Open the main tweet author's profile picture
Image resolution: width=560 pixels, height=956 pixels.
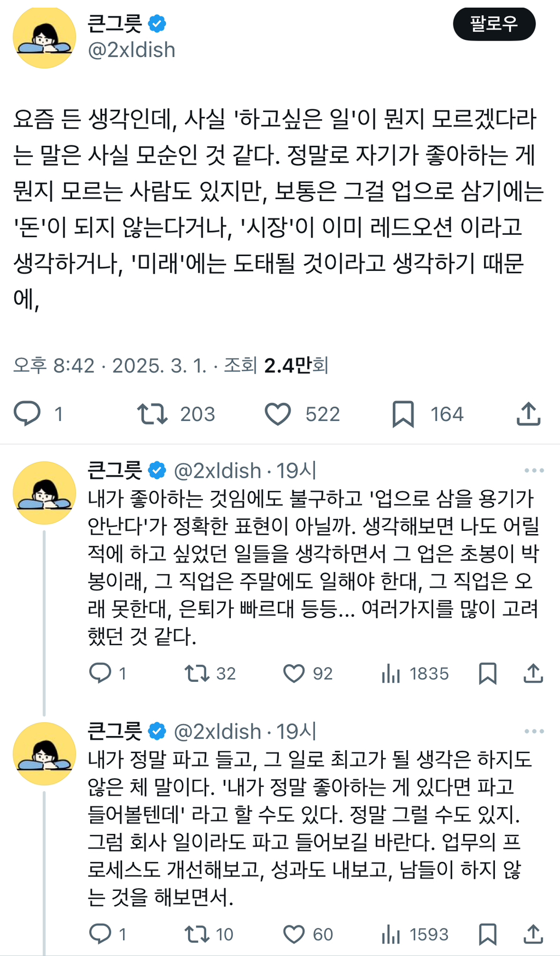tap(44, 37)
